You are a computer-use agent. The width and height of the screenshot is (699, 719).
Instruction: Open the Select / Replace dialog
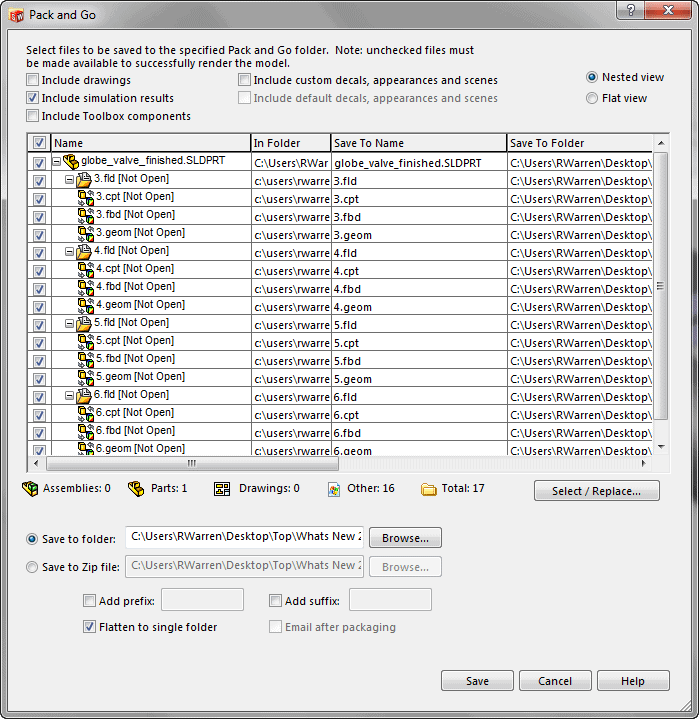pos(597,491)
